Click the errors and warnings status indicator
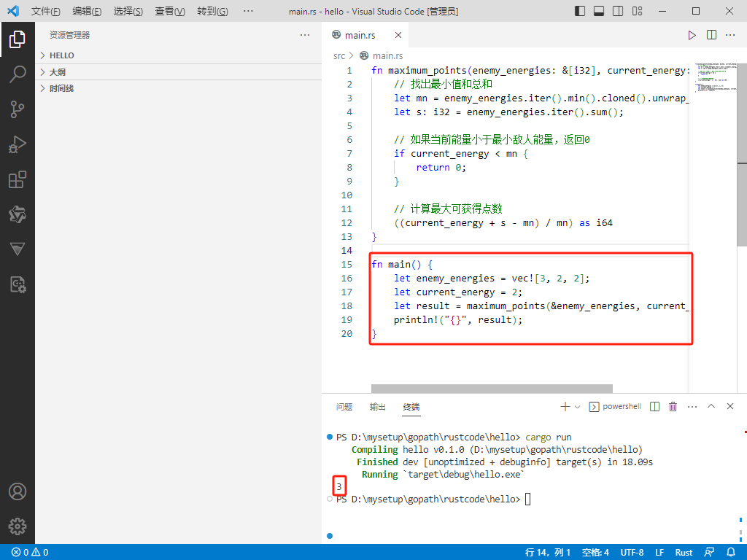The image size is (747, 560). tap(30, 553)
